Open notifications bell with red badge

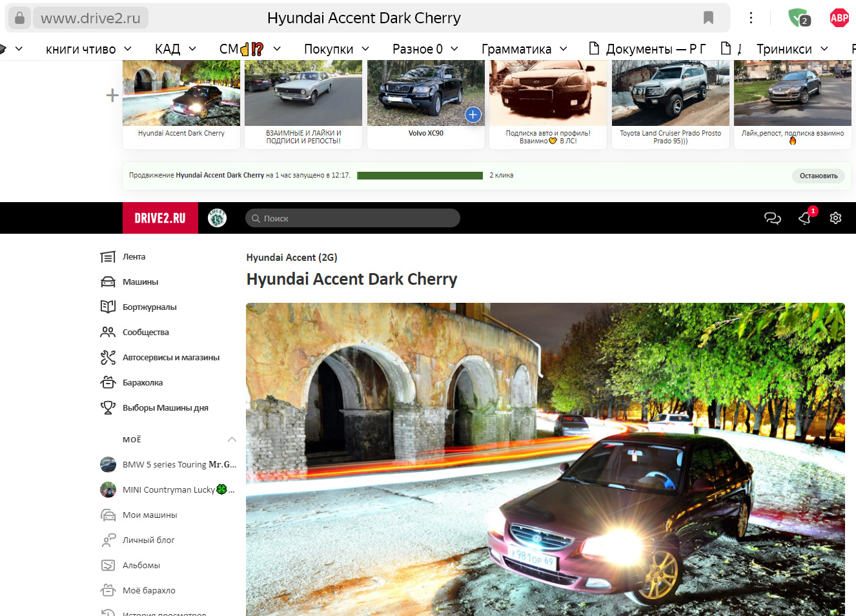click(x=805, y=218)
